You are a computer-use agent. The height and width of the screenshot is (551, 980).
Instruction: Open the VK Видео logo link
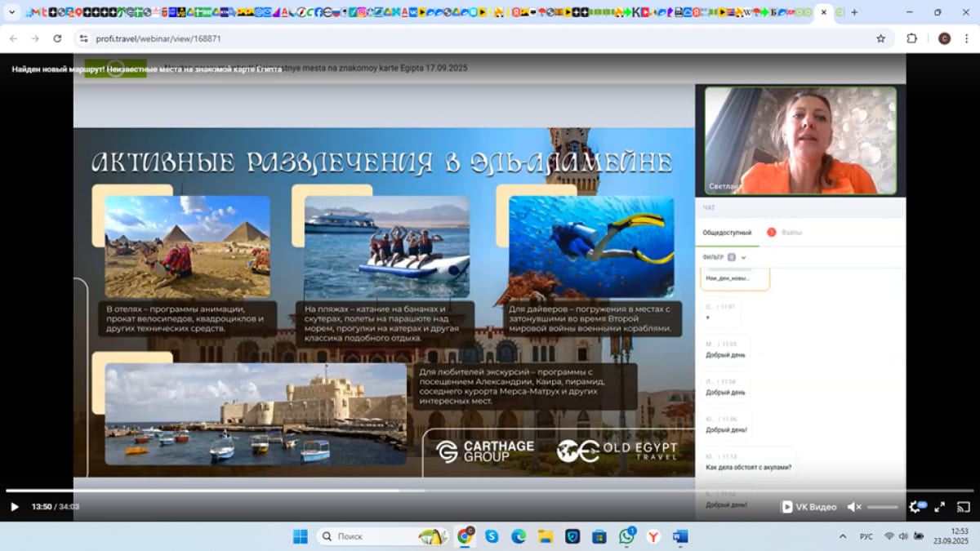tap(808, 507)
